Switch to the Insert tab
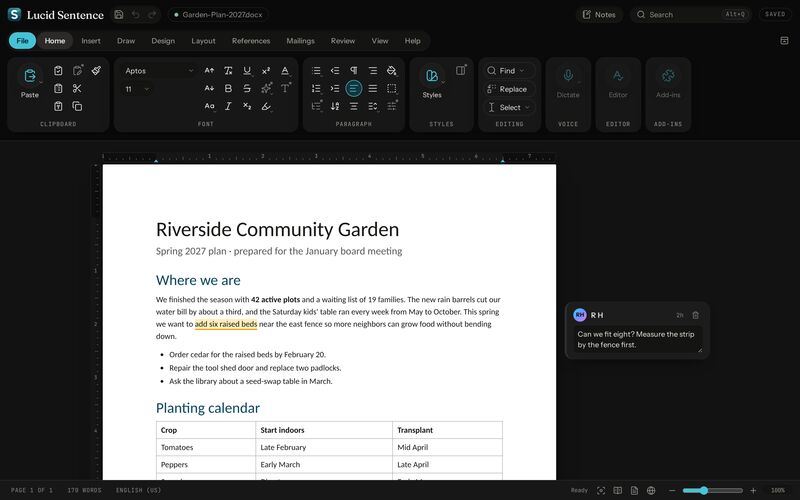800x500 pixels. pyautogui.click(x=91, y=40)
